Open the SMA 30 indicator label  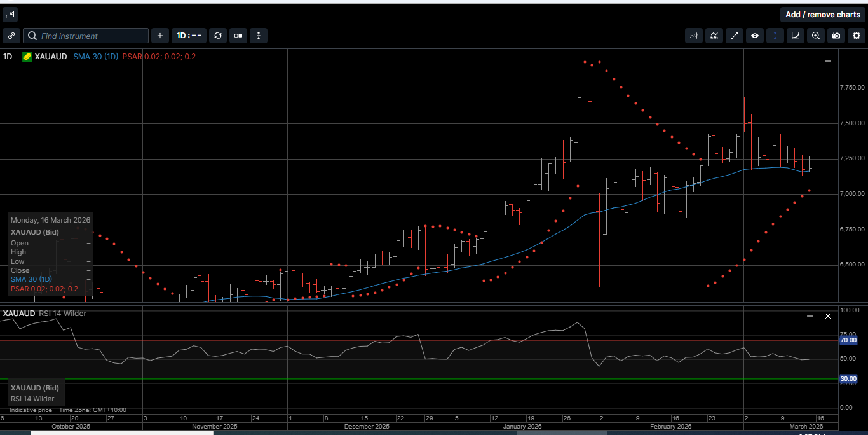(x=95, y=57)
